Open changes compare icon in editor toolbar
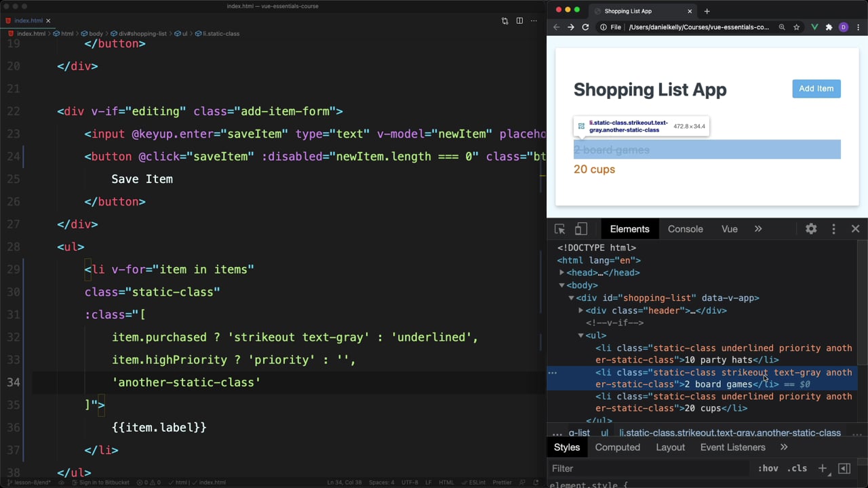This screenshot has height=488, width=868. coord(505,21)
